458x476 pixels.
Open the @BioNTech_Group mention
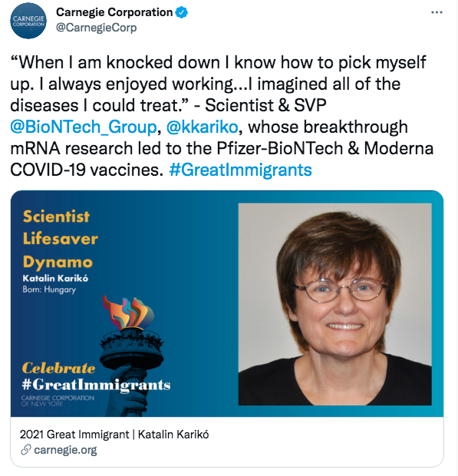click(x=84, y=127)
